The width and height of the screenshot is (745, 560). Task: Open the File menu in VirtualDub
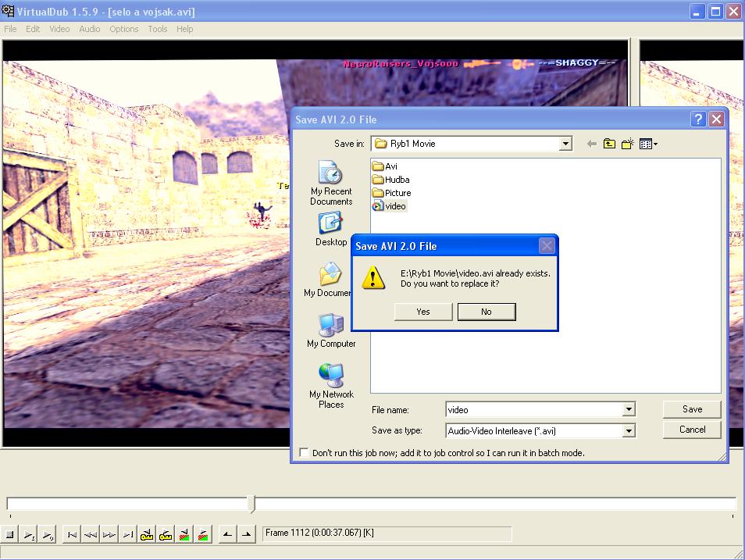[x=10, y=29]
